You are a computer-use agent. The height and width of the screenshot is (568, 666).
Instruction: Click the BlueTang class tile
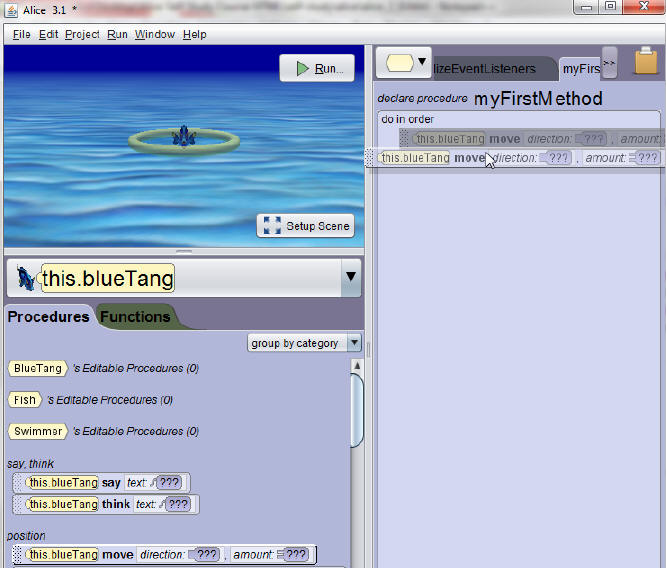tap(38, 368)
